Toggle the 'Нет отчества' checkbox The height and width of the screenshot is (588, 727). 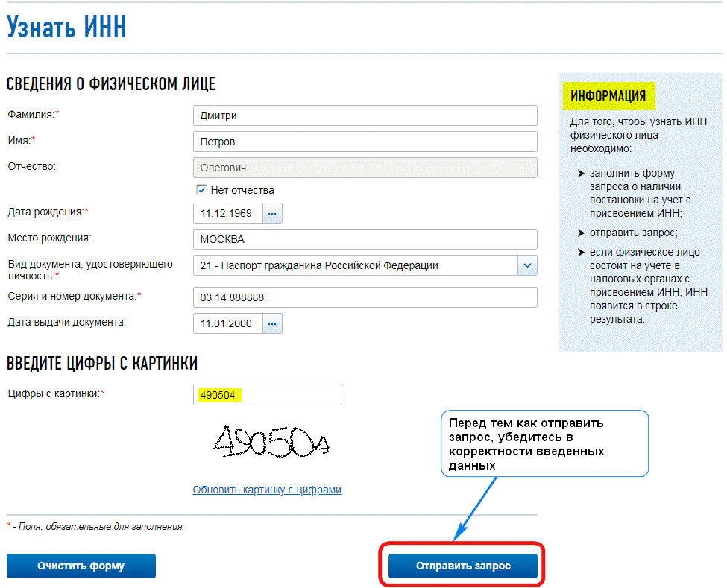pyautogui.click(x=201, y=190)
